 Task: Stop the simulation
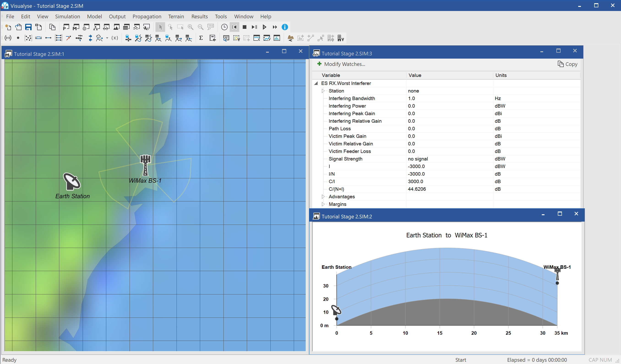point(245,27)
